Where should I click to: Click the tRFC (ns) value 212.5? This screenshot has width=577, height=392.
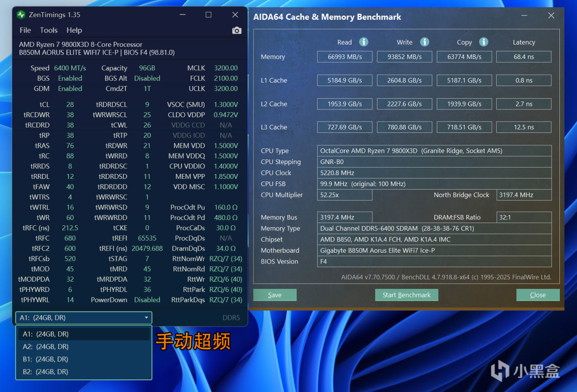click(70, 228)
